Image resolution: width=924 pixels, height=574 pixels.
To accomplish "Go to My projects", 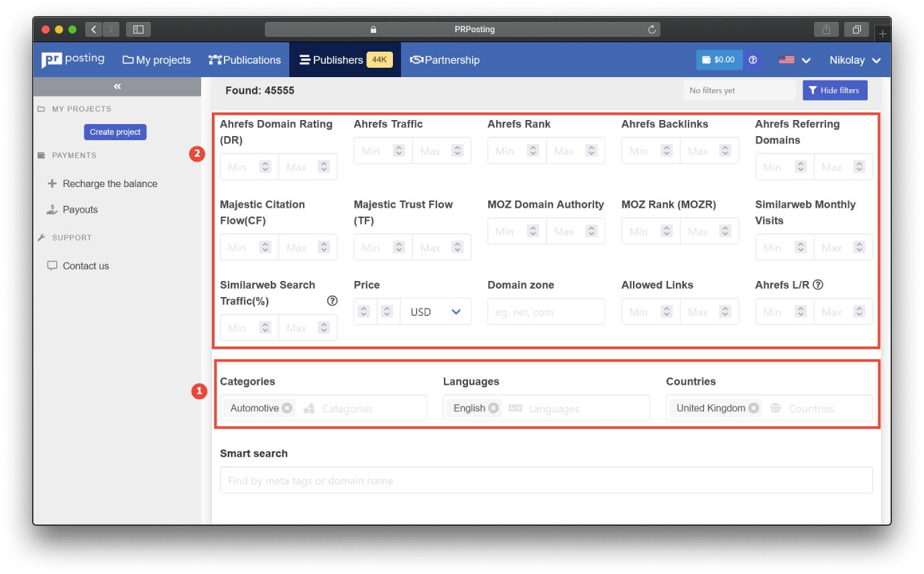I will 156,60.
